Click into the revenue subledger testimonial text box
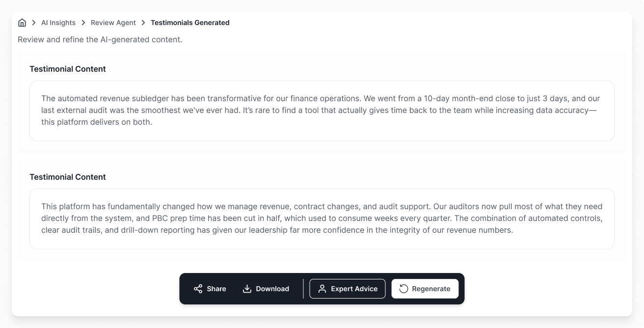The height and width of the screenshot is (328, 644). tap(322, 110)
